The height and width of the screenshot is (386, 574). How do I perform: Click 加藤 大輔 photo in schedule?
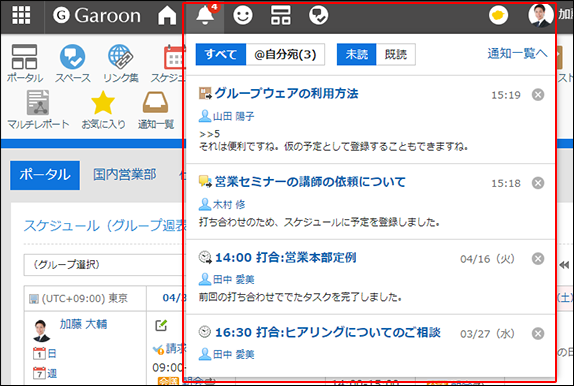pyautogui.click(x=41, y=330)
